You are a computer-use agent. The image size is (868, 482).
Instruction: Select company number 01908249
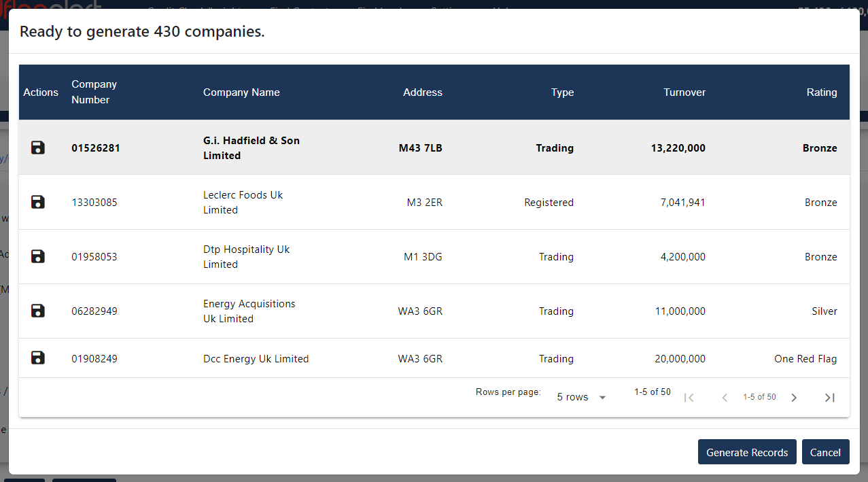tap(94, 359)
